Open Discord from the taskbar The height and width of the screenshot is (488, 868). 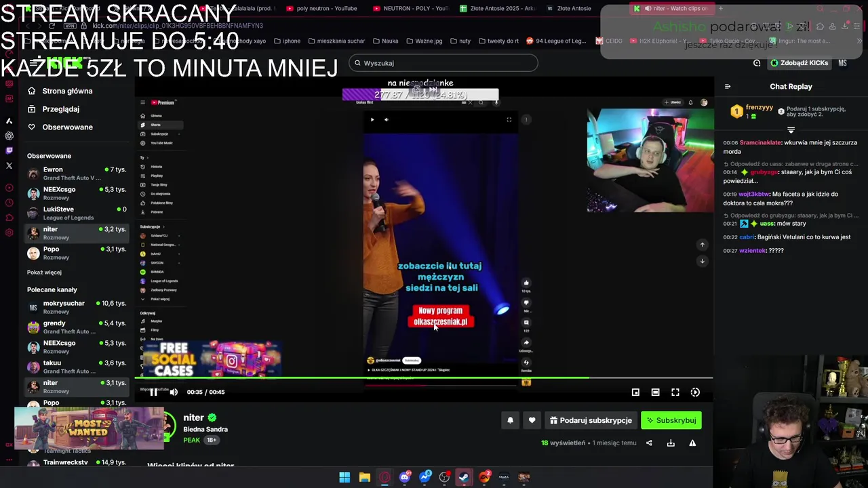(405, 477)
